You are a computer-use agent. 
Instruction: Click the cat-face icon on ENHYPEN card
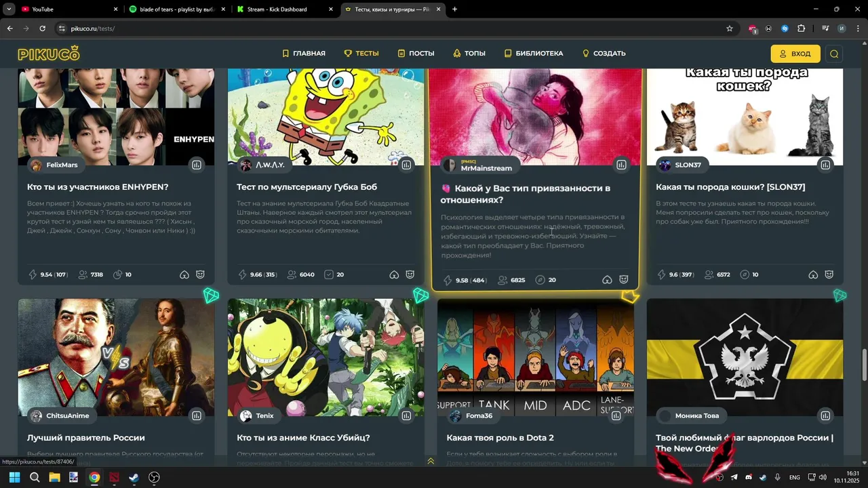click(200, 274)
